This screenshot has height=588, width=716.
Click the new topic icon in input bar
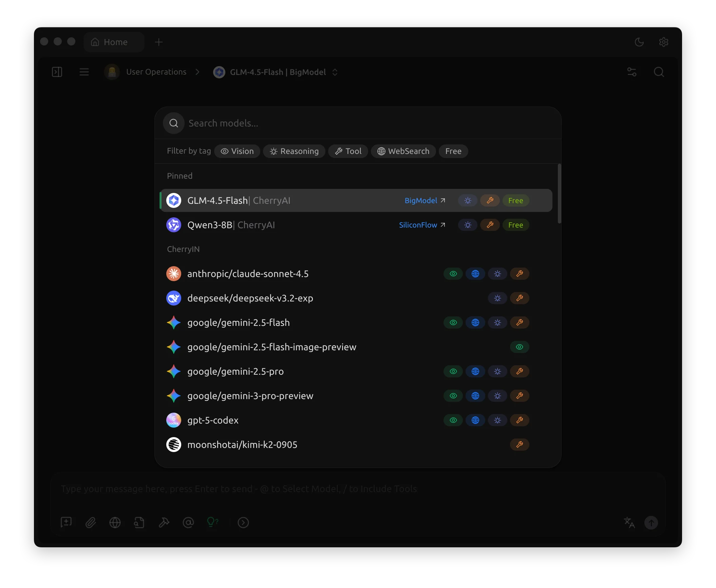click(x=66, y=523)
